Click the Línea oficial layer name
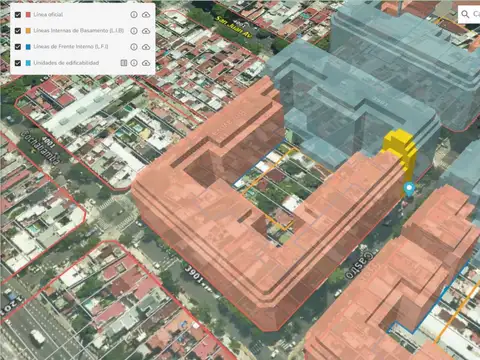Image resolution: width=480 pixels, height=360 pixels. [x=48, y=14]
